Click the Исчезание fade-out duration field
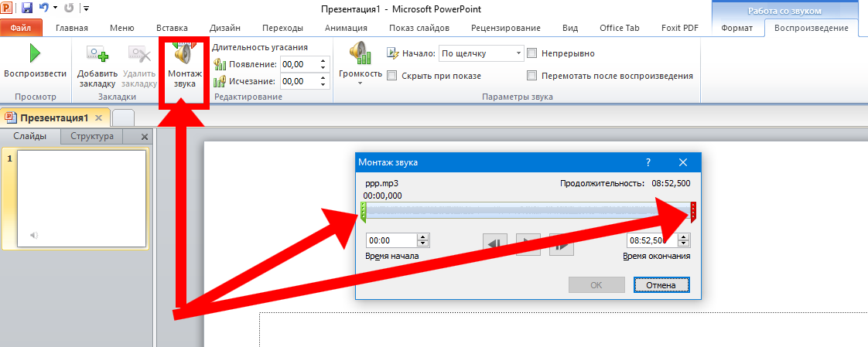Image resolution: width=868 pixels, height=347 pixels. pos(299,81)
